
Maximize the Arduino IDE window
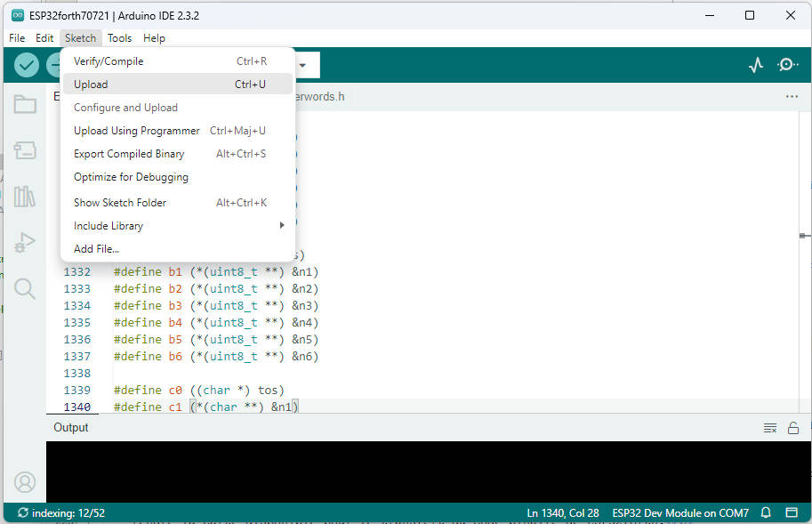750,15
